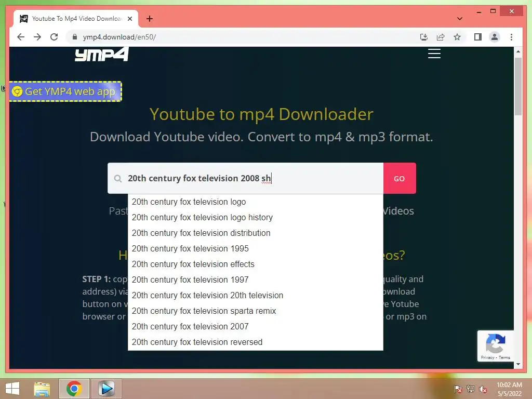
Task: Pick '20th century fox television reversed' suggestion
Action: coord(255,342)
